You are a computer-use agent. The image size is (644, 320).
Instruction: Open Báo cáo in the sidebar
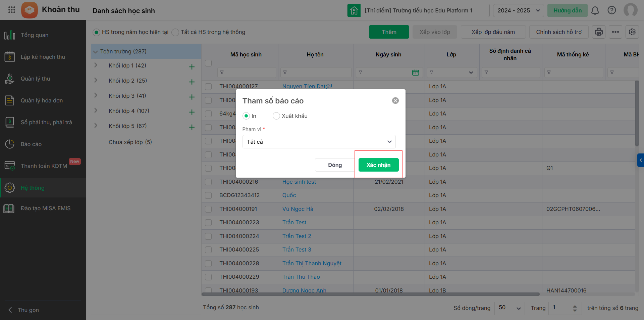coord(31,144)
